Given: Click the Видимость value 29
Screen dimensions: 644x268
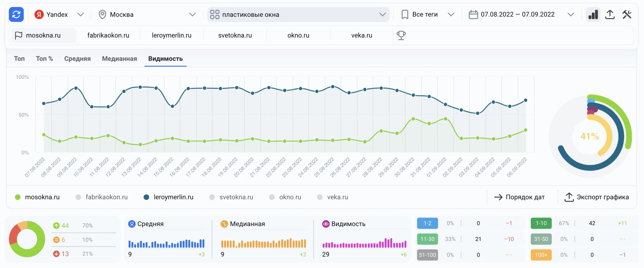Looking at the screenshot, I should click(x=326, y=254).
